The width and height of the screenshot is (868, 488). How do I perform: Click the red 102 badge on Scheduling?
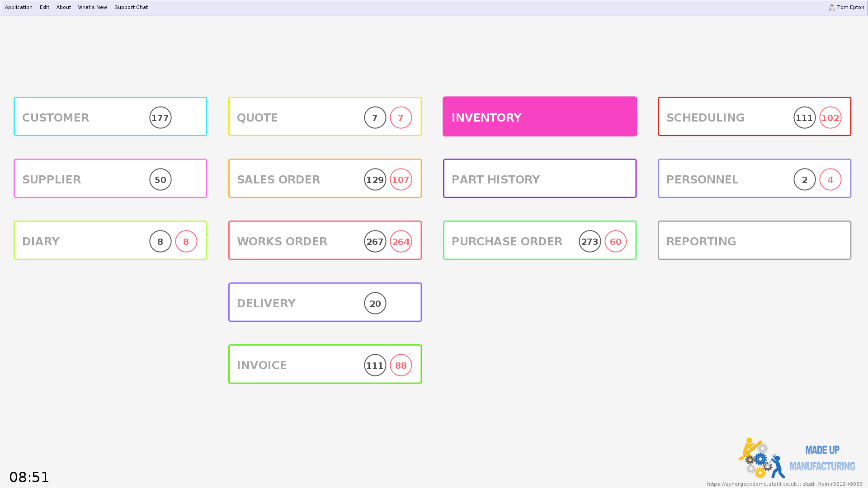tap(830, 117)
